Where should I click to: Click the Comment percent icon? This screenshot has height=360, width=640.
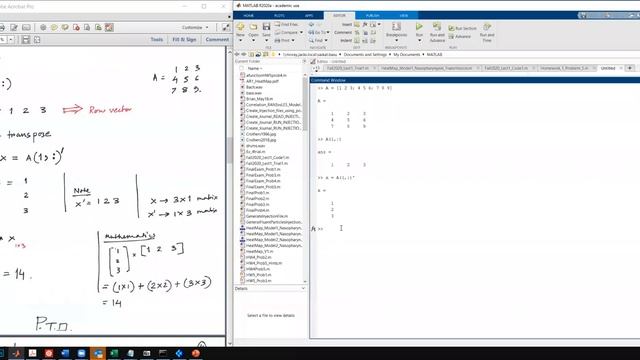tap(357, 33)
